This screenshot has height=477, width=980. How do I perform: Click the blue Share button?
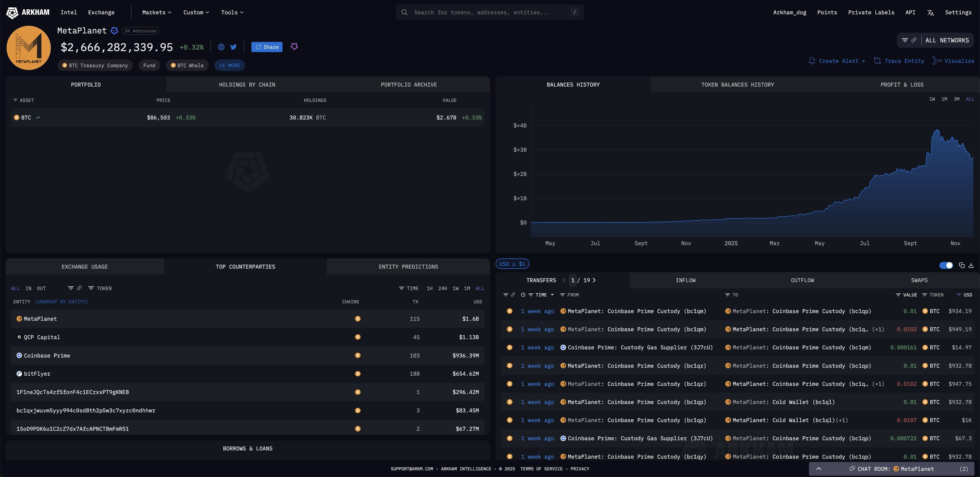click(x=267, y=47)
